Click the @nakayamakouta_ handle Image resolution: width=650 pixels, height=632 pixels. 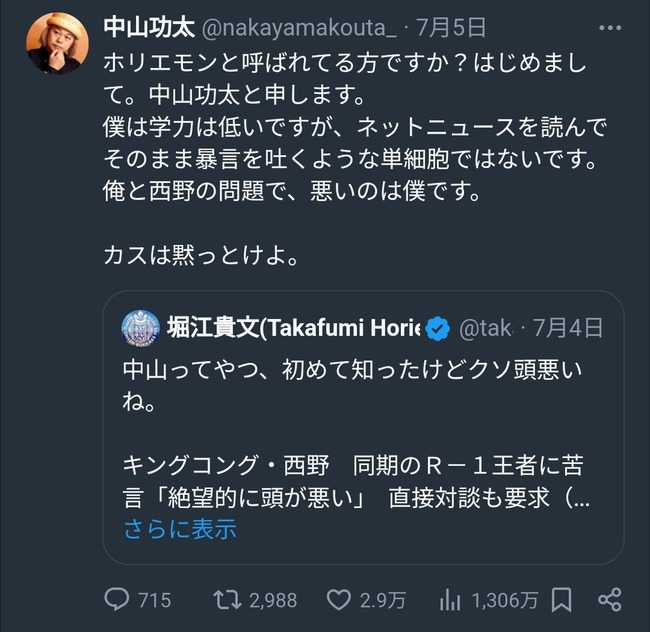[299, 28]
